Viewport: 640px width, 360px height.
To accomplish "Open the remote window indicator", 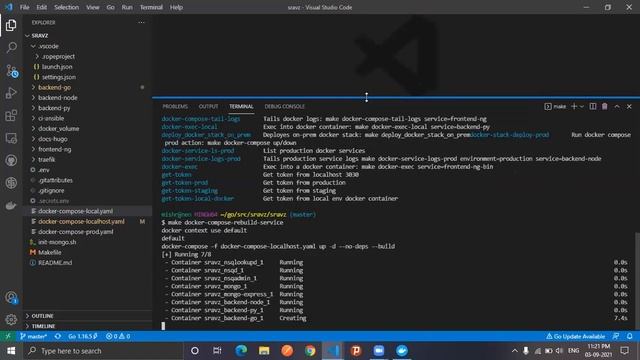I will click(8, 336).
